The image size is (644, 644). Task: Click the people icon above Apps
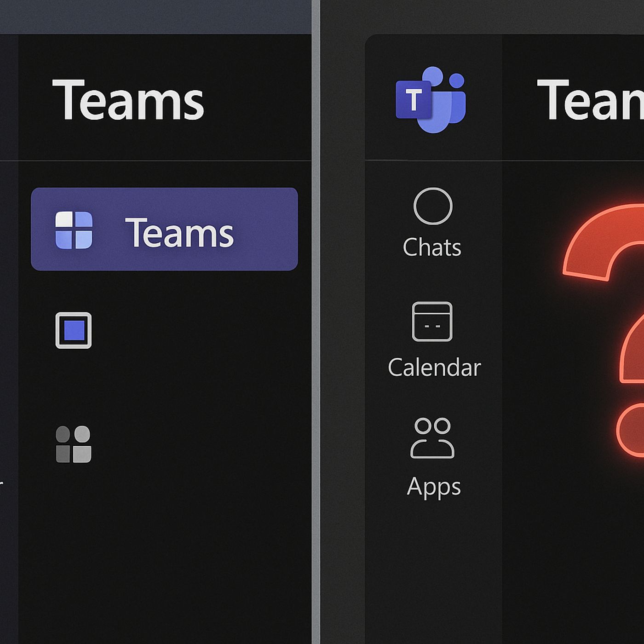[432, 438]
